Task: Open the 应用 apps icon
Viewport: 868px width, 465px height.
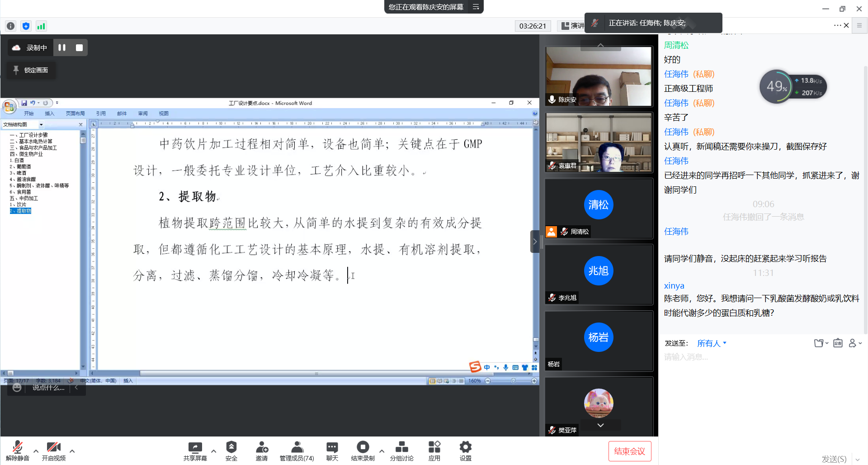Action: tap(434, 447)
